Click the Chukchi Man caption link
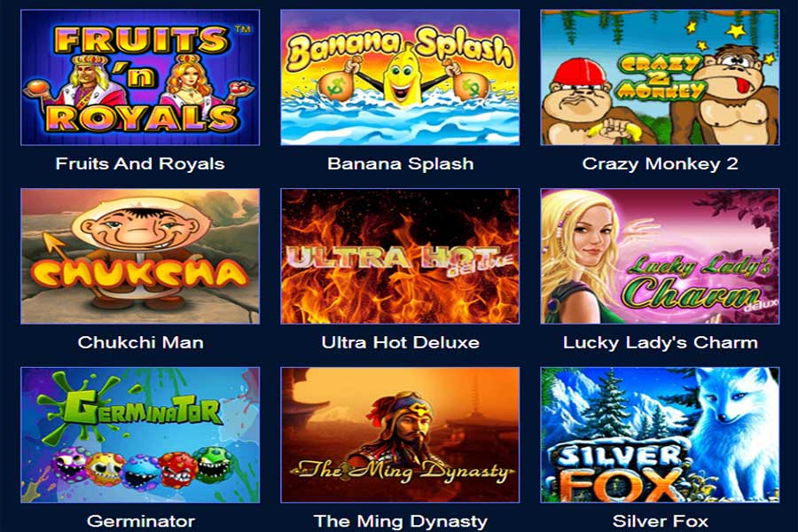 tap(140, 342)
